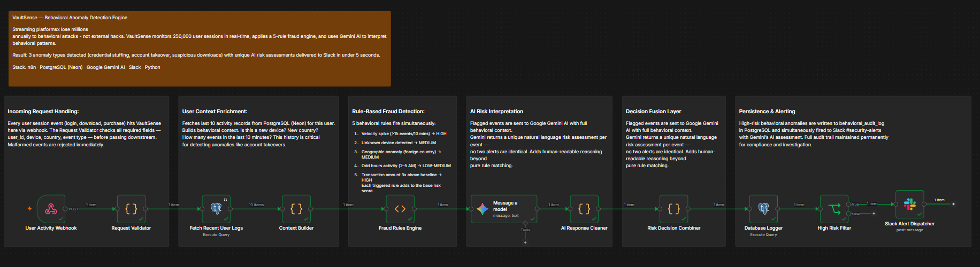Select the "User Context Enrichment:" sticky note heading

(x=215, y=112)
